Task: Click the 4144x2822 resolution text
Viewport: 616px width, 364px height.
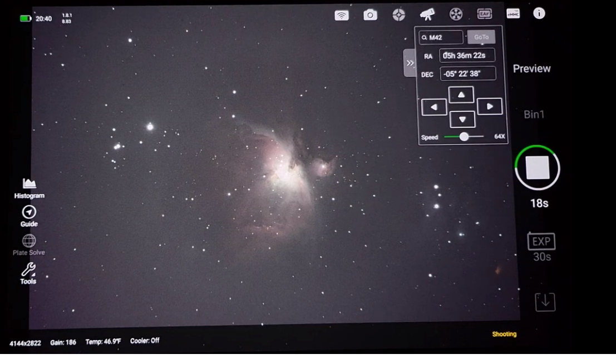Action: click(x=25, y=343)
